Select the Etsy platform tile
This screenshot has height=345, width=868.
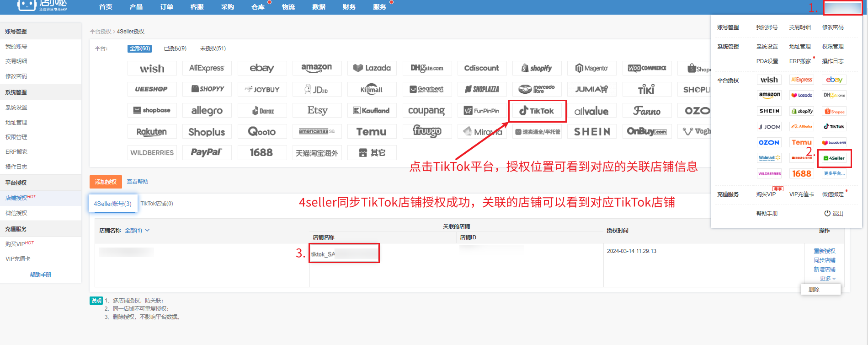pos(317,110)
